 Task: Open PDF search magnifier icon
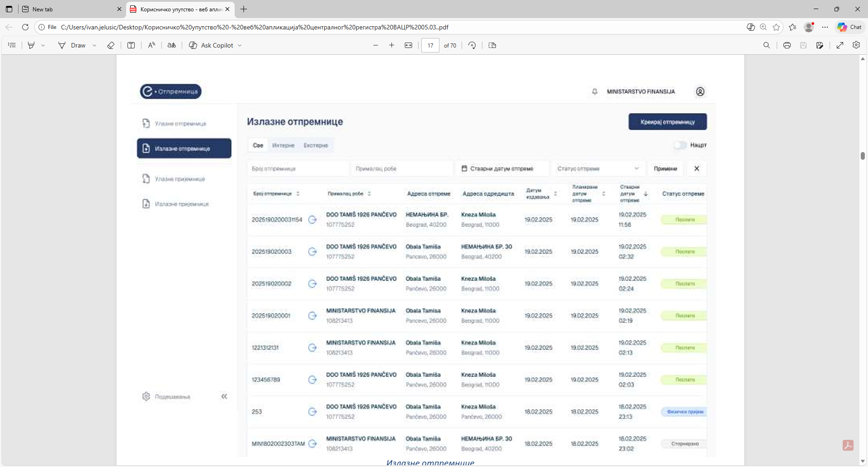766,45
